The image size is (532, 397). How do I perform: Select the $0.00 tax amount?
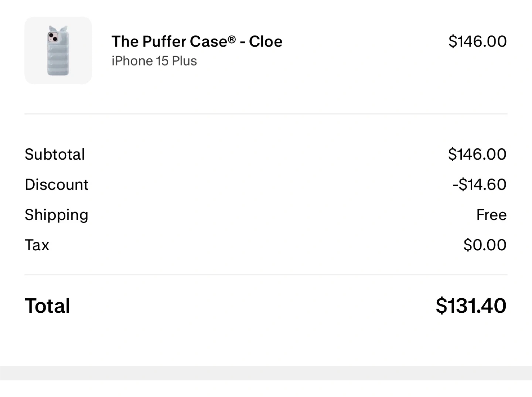coord(485,245)
